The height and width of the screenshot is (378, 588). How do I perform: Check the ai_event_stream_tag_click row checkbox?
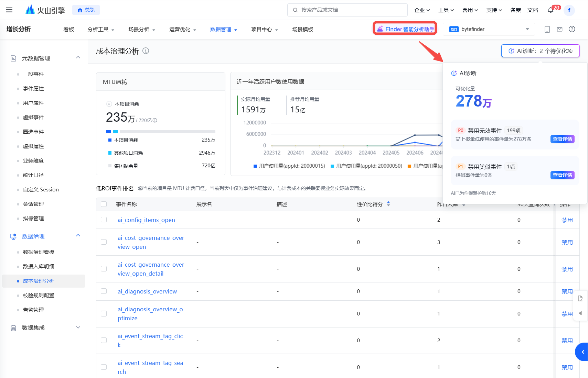point(104,340)
